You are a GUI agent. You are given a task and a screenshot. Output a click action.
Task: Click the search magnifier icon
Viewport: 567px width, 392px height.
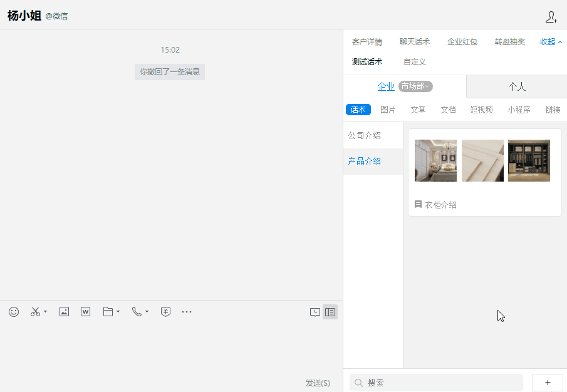click(x=359, y=383)
